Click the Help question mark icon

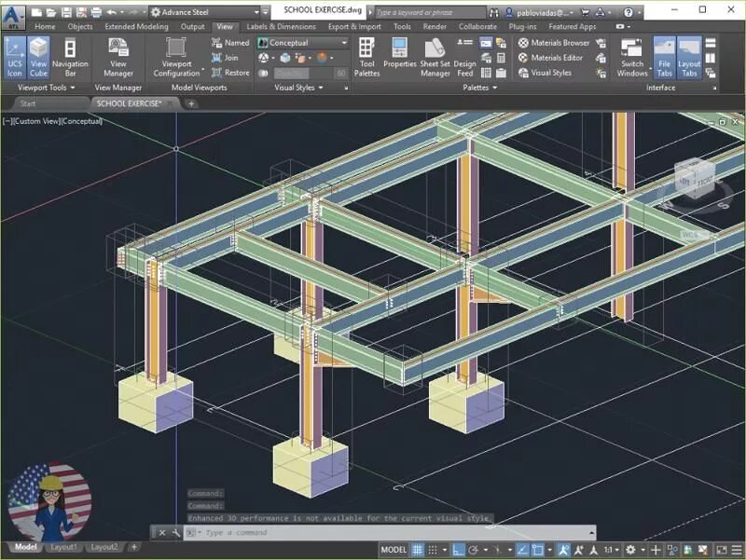629,12
